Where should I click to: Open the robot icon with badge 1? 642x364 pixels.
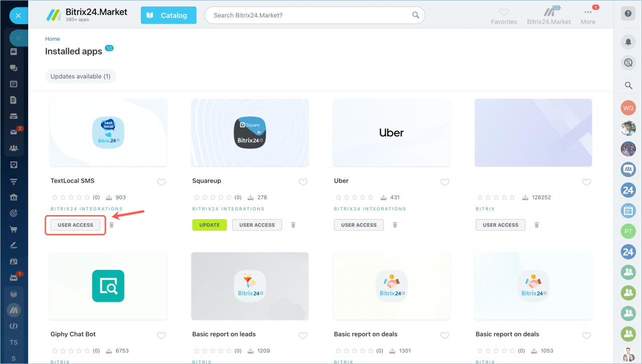pyautogui.click(x=14, y=277)
